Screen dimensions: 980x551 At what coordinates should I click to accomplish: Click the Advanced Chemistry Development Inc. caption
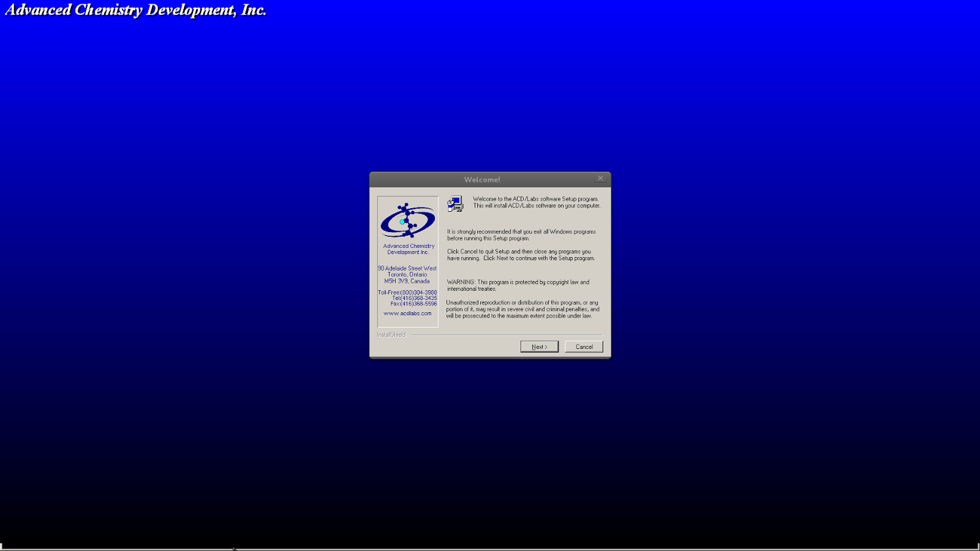[x=409, y=249]
